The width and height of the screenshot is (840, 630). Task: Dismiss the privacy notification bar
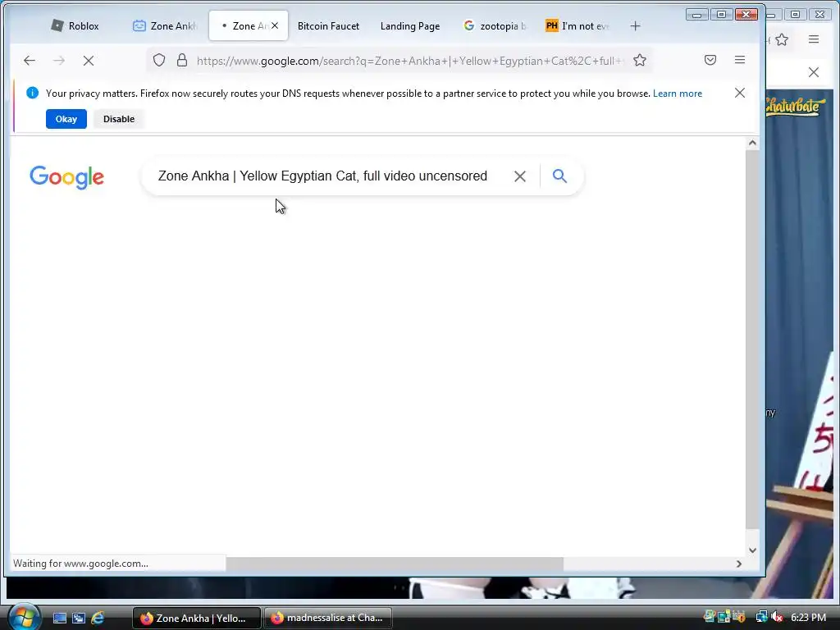coord(740,94)
